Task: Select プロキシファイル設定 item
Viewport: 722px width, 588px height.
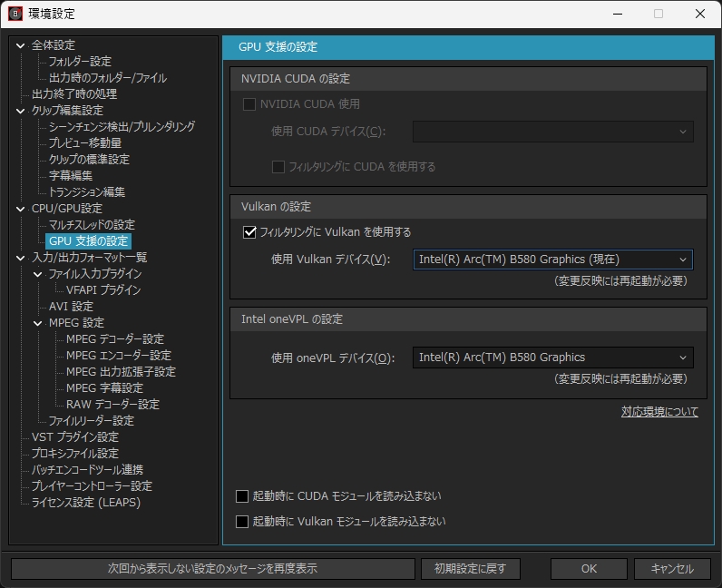Action: coord(75,454)
